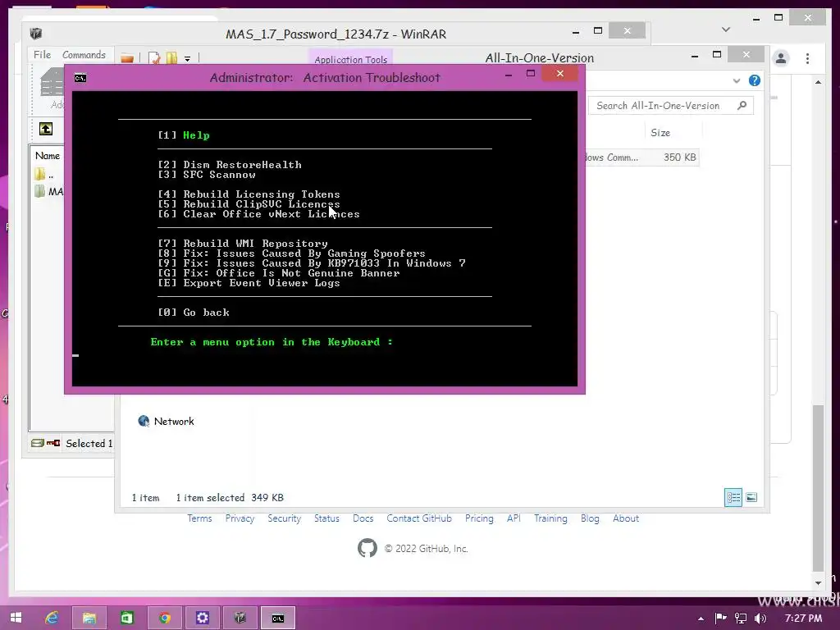Sort by the Size column header

click(660, 133)
